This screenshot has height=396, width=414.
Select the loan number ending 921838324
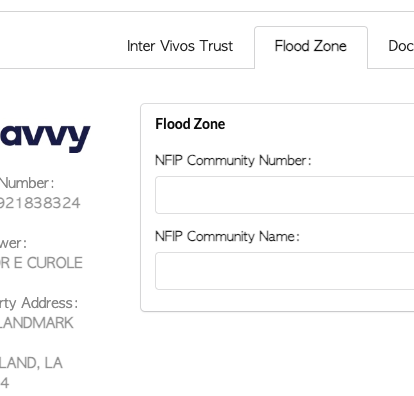[x=40, y=203]
